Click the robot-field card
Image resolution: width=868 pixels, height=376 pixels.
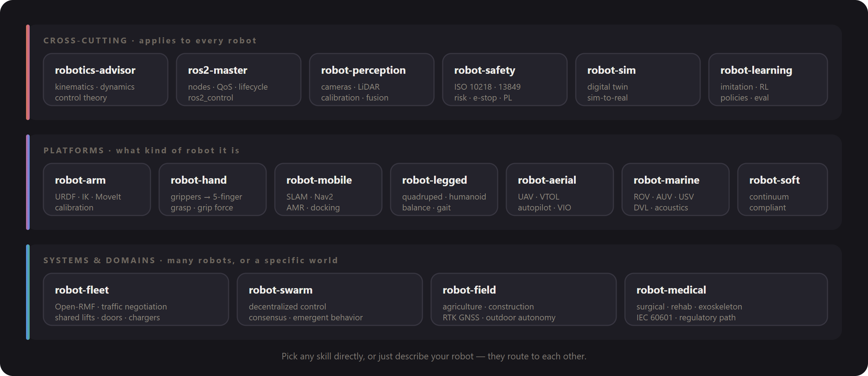(524, 299)
